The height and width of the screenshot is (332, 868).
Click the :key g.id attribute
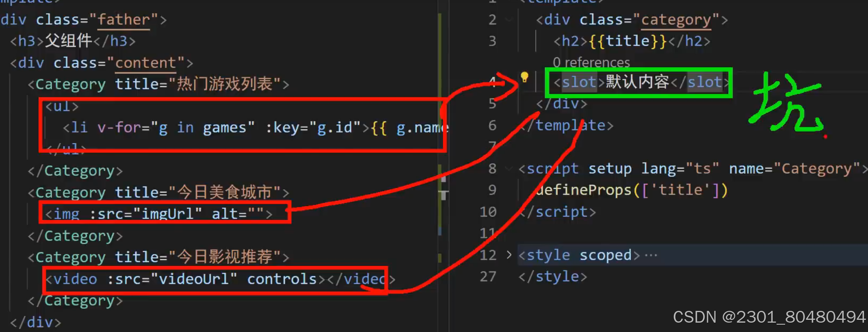(x=313, y=128)
